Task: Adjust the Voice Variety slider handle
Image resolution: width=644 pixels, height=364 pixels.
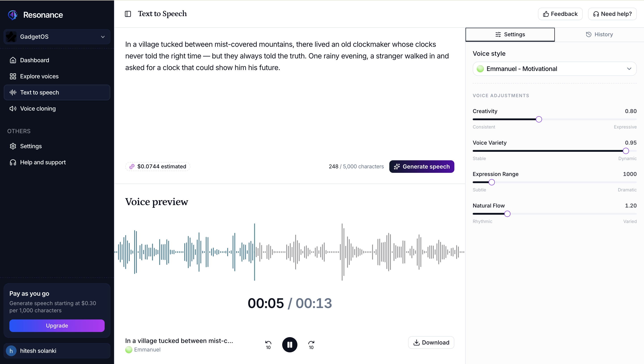Action: click(626, 151)
